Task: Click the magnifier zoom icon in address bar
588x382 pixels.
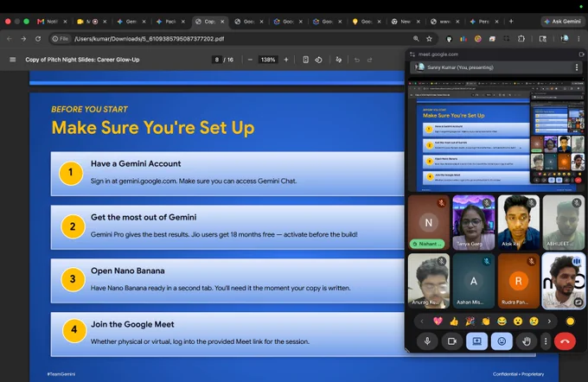Action: [416, 39]
